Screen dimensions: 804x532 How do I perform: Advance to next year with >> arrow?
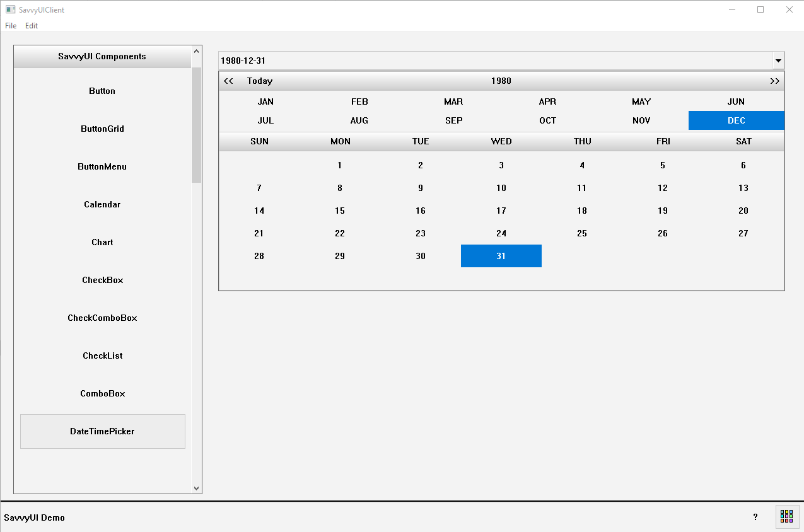tap(774, 81)
